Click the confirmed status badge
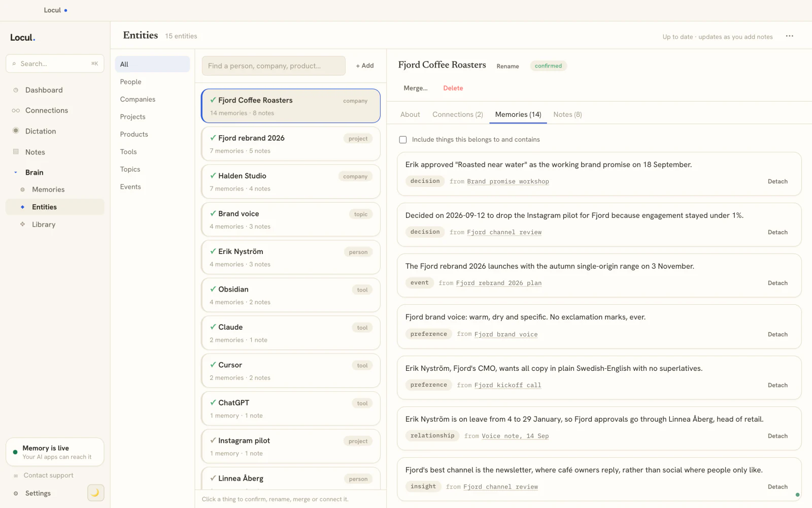The image size is (812, 508). (x=548, y=66)
